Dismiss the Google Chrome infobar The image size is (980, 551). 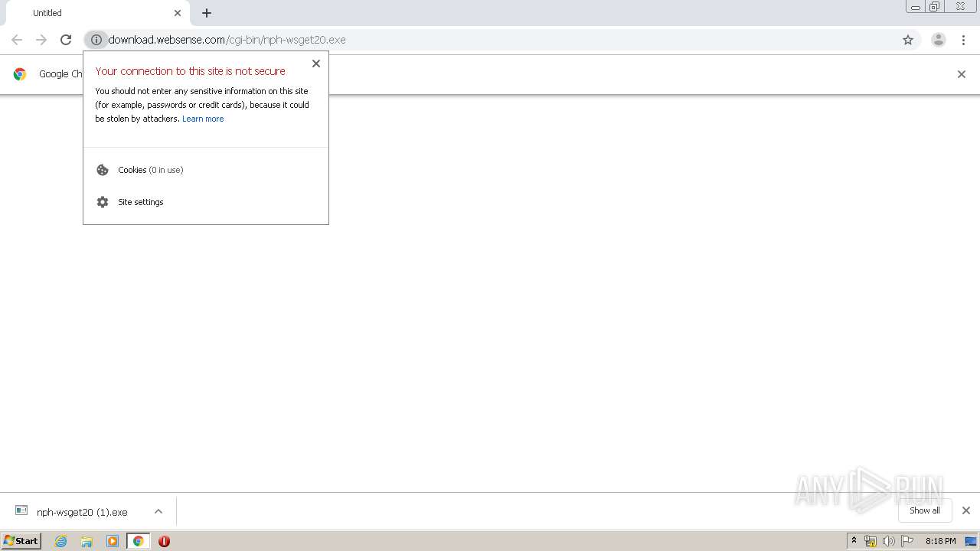click(962, 74)
